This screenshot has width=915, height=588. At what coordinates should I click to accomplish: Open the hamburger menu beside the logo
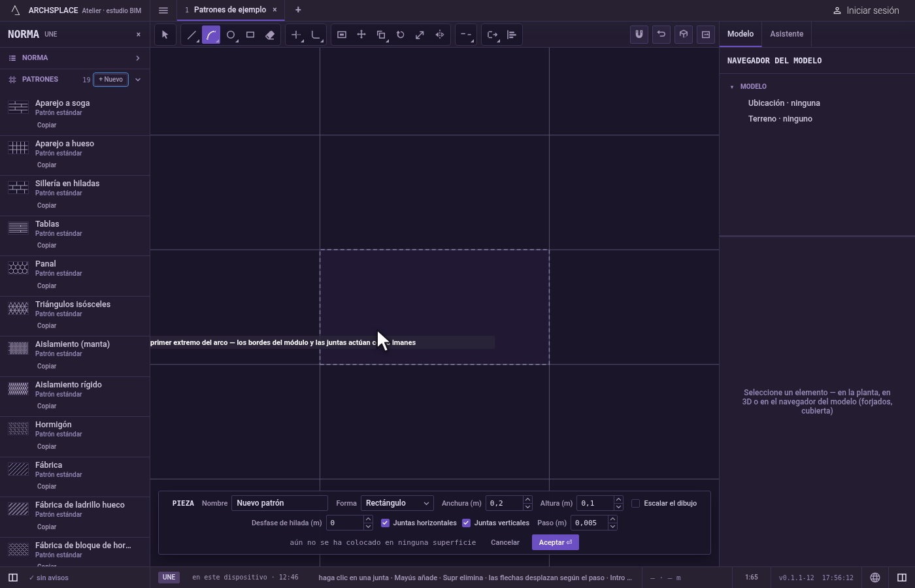[163, 10]
